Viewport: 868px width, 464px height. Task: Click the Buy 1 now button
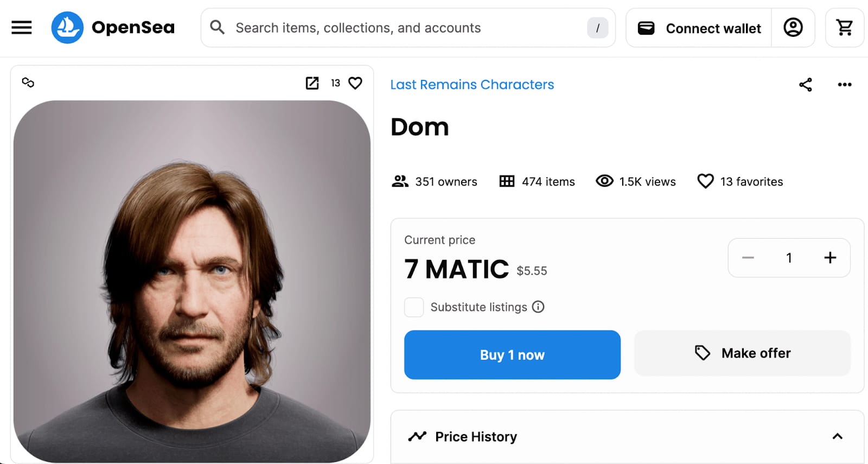[x=512, y=355]
